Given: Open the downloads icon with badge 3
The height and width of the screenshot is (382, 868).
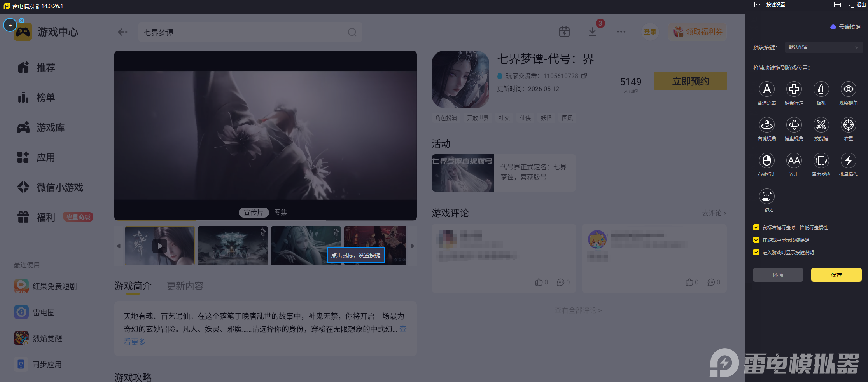Looking at the screenshot, I should [x=592, y=32].
